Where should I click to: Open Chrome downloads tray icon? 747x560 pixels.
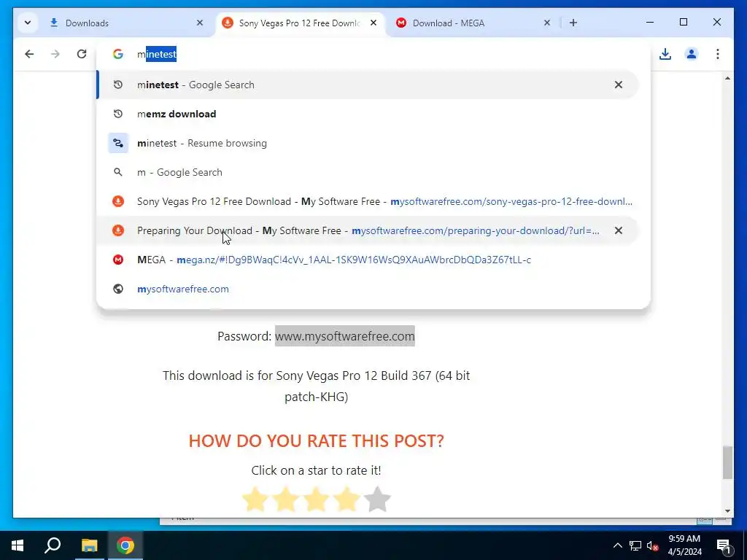tap(665, 54)
